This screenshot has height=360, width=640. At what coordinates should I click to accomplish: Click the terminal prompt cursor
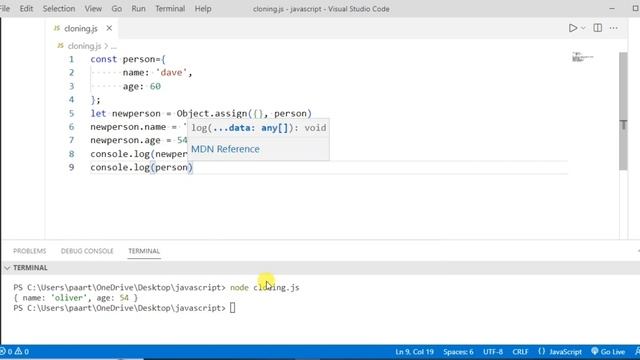(232, 308)
